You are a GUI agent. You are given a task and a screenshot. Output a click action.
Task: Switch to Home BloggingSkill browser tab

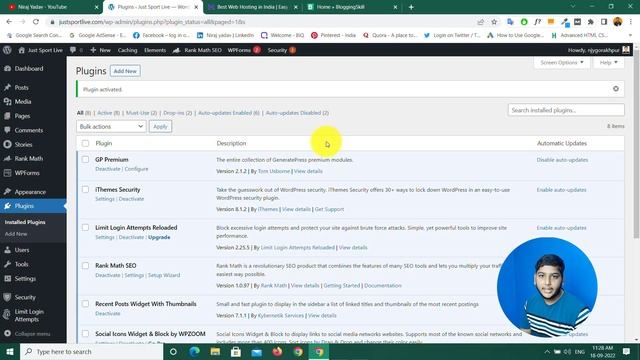(352, 7)
